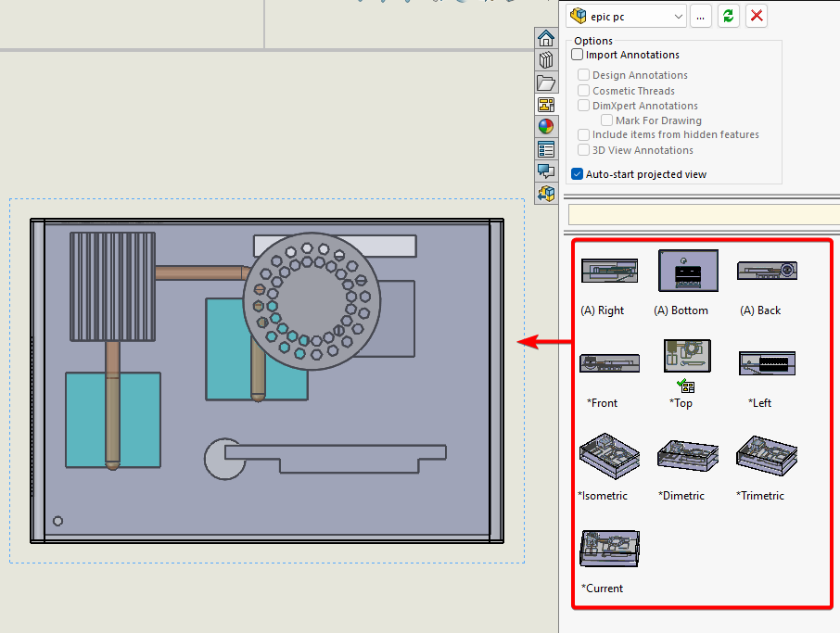Open the View Palette tab
Viewport: 840px width, 633px height.
click(x=546, y=105)
